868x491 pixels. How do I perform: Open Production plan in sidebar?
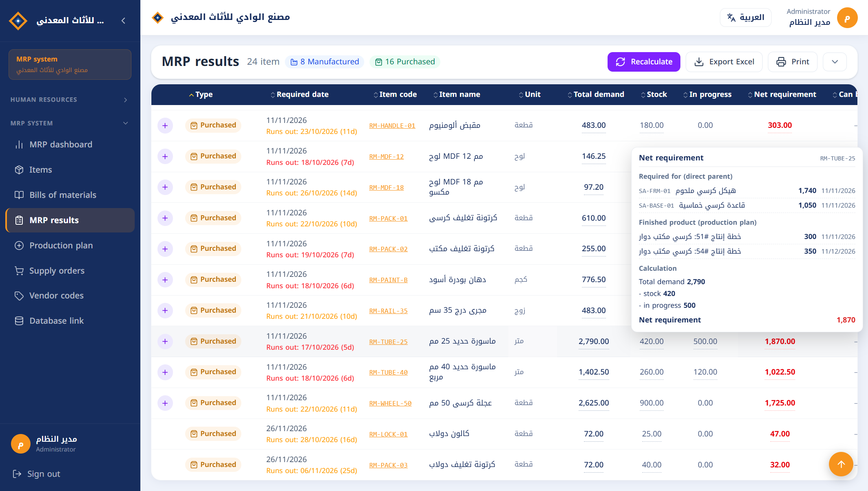click(x=70, y=245)
